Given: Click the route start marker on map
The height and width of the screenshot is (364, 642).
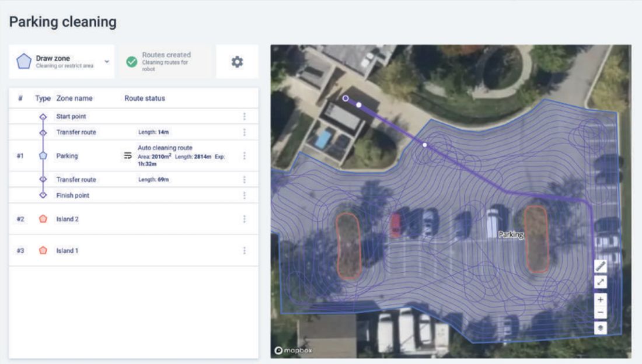Looking at the screenshot, I should 346,98.
